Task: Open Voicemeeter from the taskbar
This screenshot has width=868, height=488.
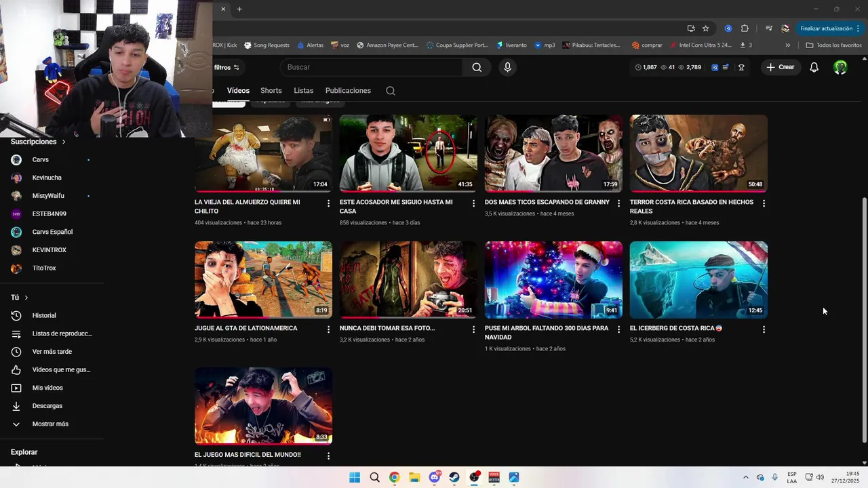Action: [494, 477]
